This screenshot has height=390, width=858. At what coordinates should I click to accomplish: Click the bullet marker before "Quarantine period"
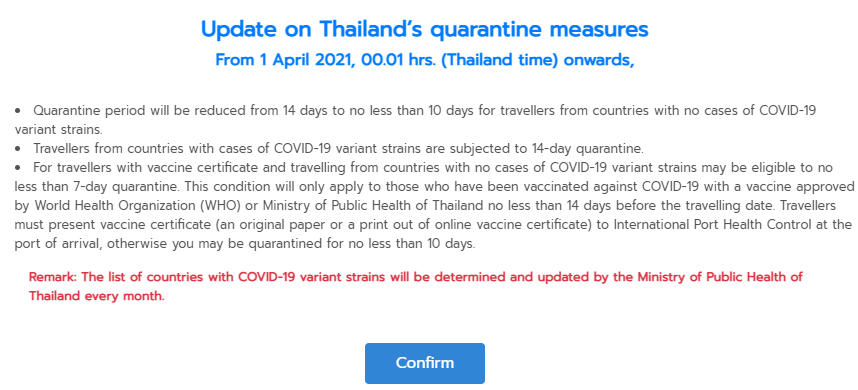pos(18,111)
